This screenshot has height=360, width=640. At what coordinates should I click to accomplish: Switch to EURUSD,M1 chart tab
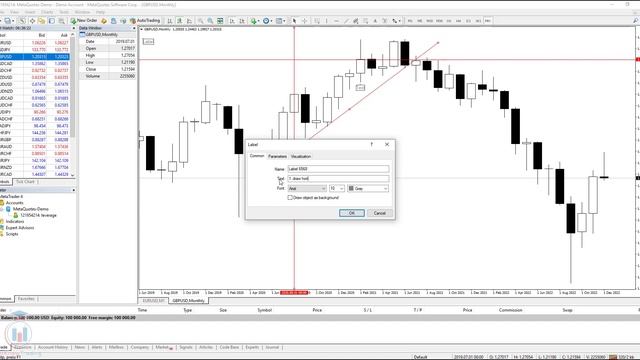tap(153, 301)
